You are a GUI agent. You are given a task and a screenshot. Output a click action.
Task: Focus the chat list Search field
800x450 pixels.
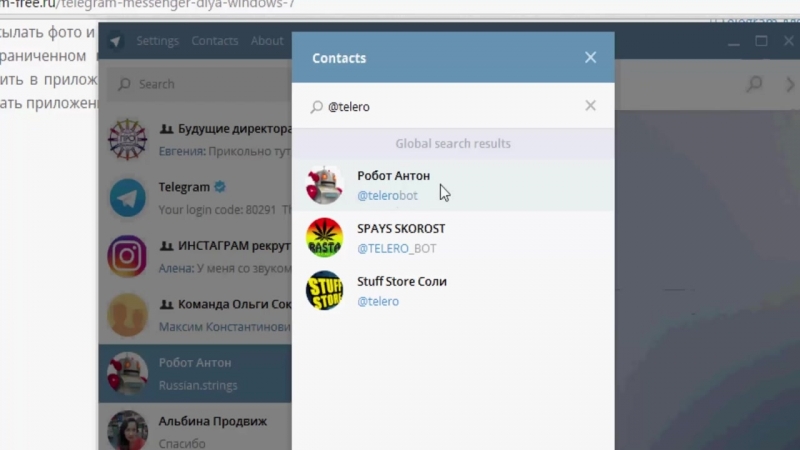pos(199,84)
